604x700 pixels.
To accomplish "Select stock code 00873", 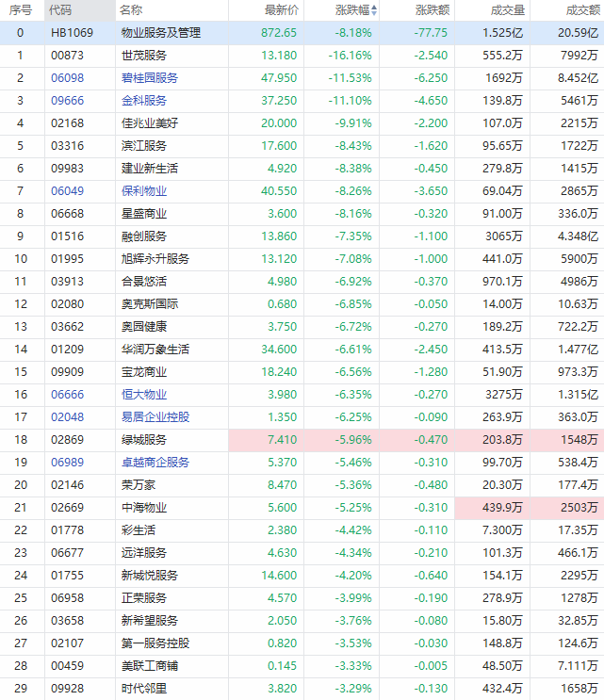I will pos(68,56).
